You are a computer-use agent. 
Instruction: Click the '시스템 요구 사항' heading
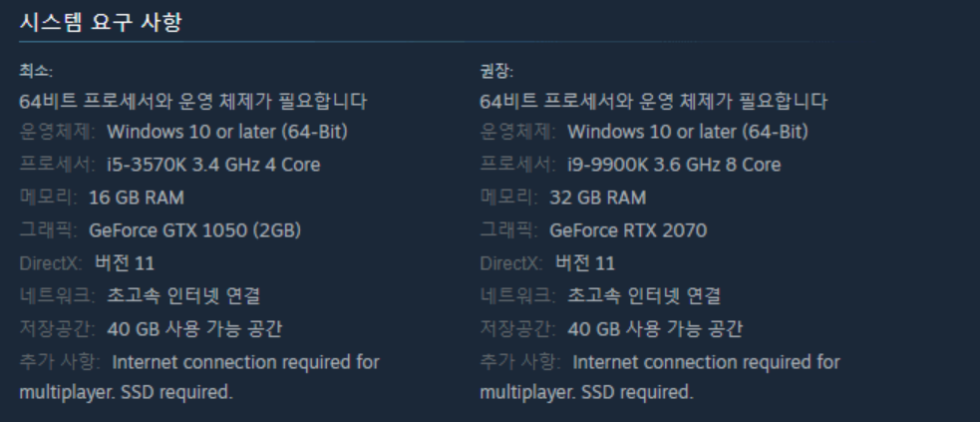[x=101, y=23]
